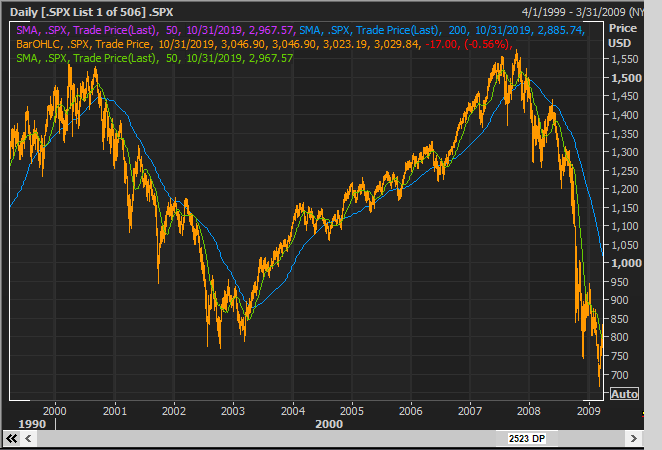This screenshot has width=662, height=450.
Task: Click the double-left arrow rewind icon
Action: click(x=14, y=439)
